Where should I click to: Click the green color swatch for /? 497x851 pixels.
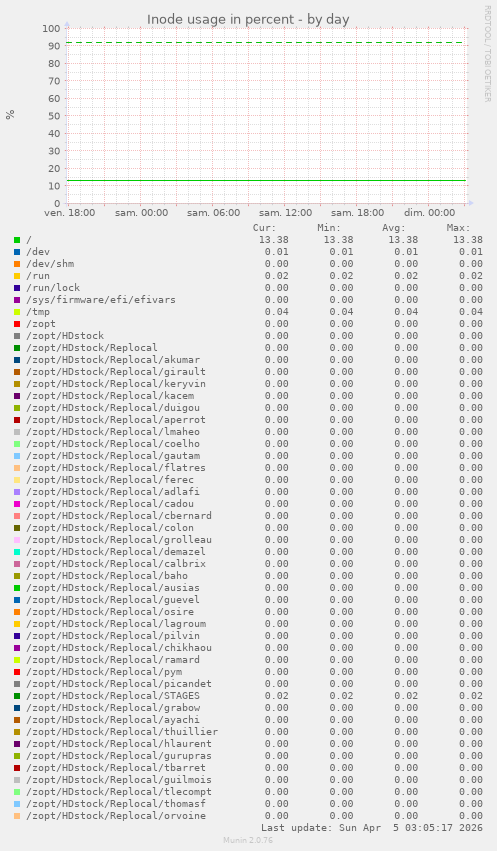17,240
